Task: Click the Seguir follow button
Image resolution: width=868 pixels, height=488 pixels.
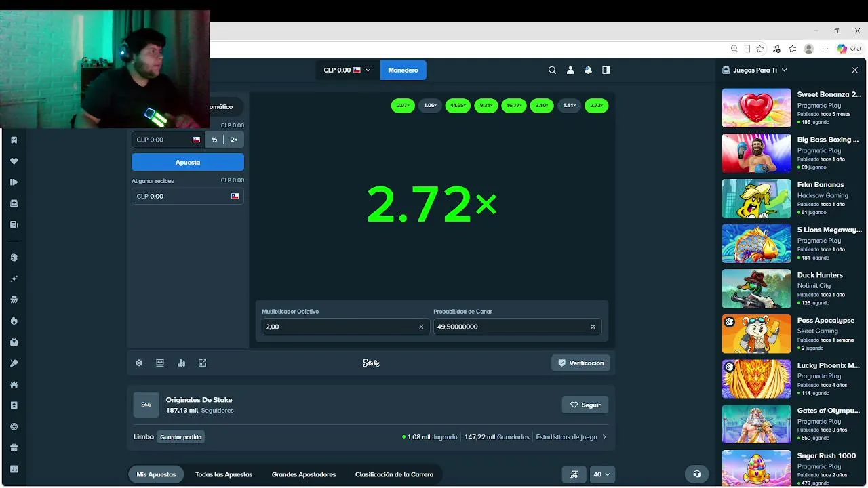Action: (x=585, y=405)
